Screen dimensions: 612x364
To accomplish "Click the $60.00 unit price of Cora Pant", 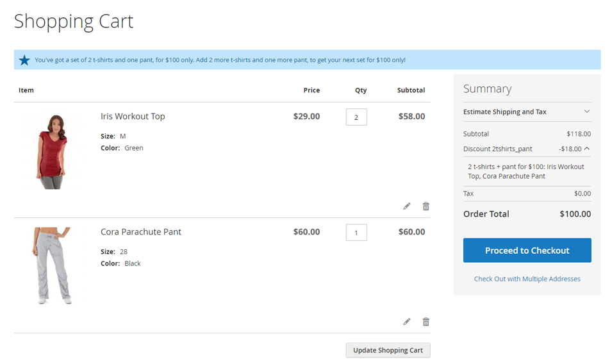I will 306,232.
